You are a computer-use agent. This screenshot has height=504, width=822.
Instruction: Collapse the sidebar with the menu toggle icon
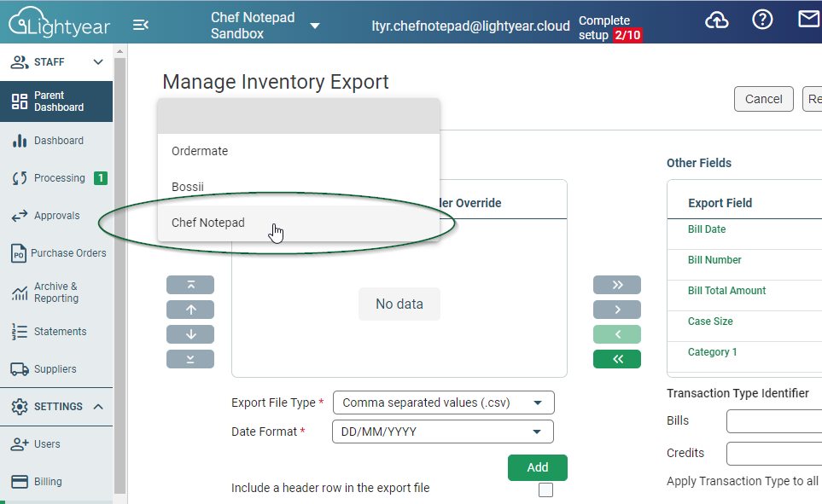click(141, 25)
